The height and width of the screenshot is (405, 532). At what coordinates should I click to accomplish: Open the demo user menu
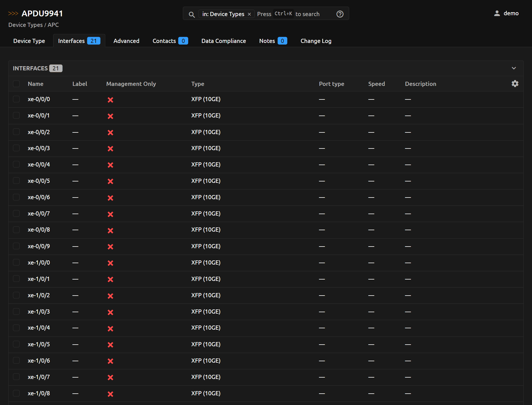click(511, 13)
